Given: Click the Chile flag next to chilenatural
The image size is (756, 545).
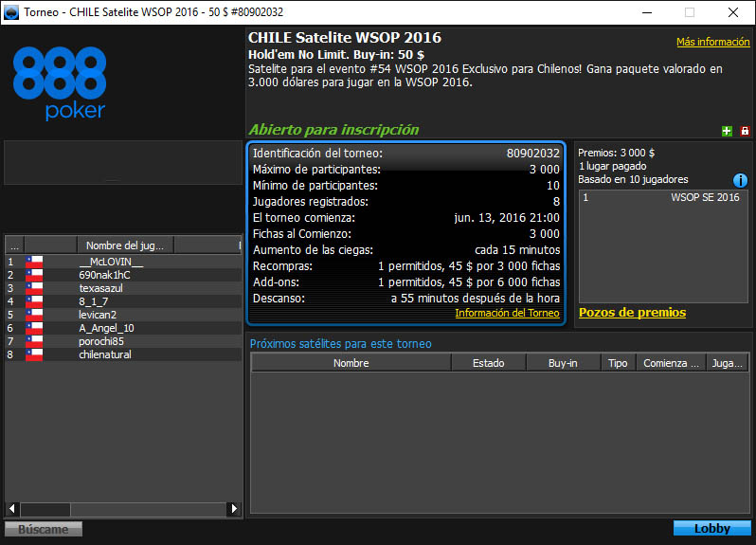Looking at the screenshot, I should (x=35, y=354).
